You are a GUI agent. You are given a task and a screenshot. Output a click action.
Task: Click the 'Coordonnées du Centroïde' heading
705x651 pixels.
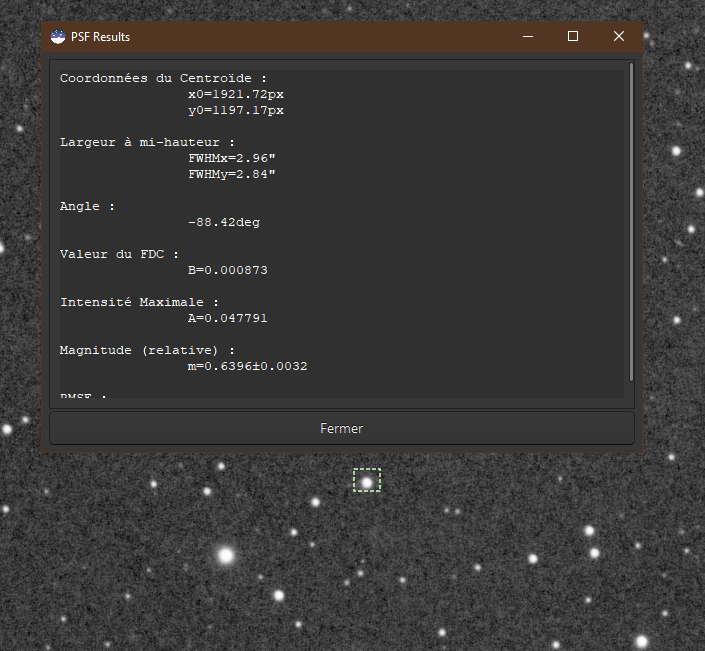coord(156,78)
